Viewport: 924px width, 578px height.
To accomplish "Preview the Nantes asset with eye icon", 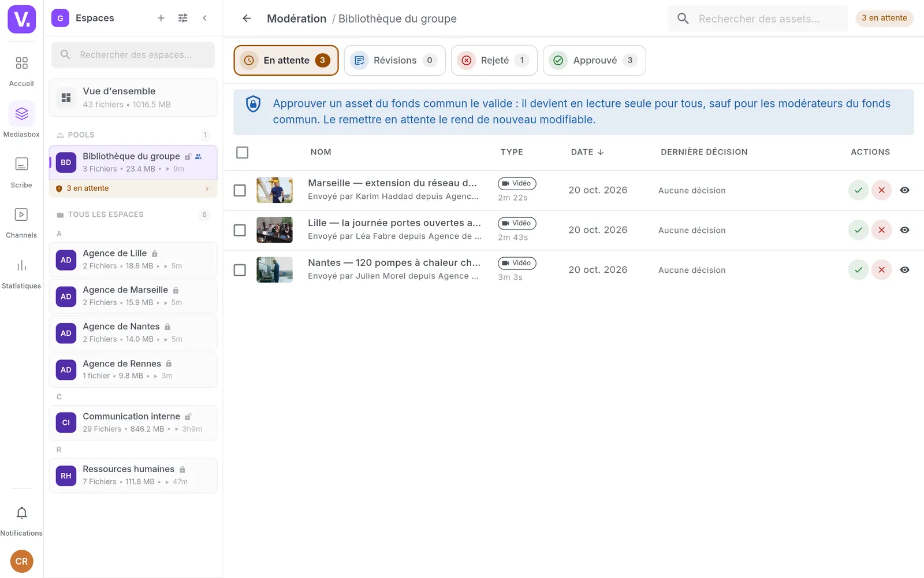I will [904, 270].
